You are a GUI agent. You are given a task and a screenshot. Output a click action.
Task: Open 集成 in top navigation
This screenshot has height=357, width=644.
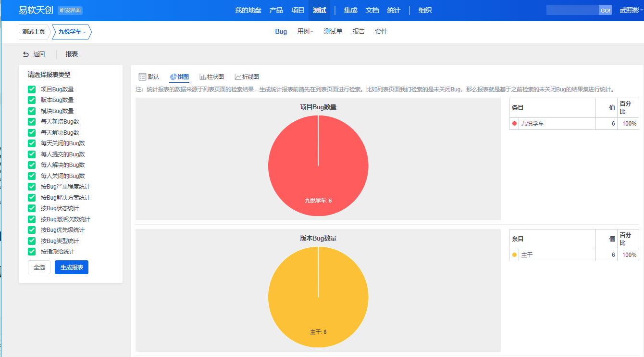point(351,10)
